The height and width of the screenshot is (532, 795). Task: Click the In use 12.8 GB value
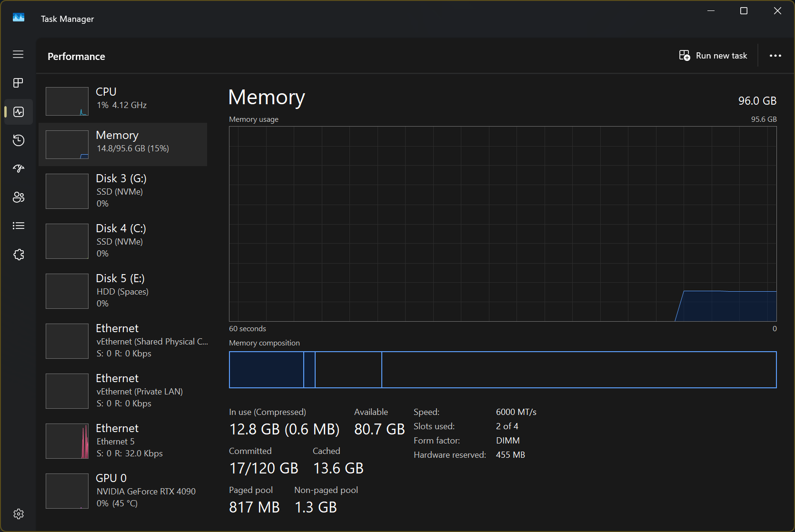[284, 429]
